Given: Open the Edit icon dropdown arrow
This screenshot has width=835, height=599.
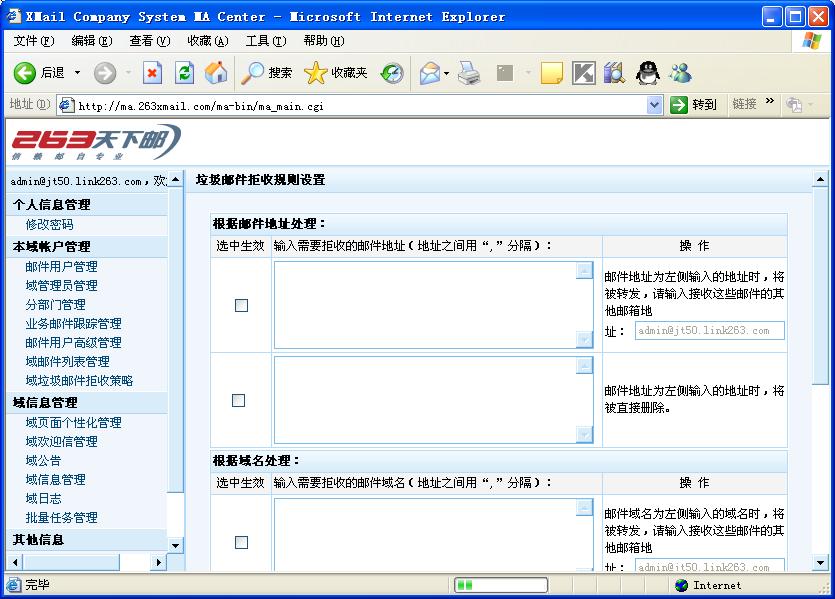Looking at the screenshot, I should coord(528,73).
